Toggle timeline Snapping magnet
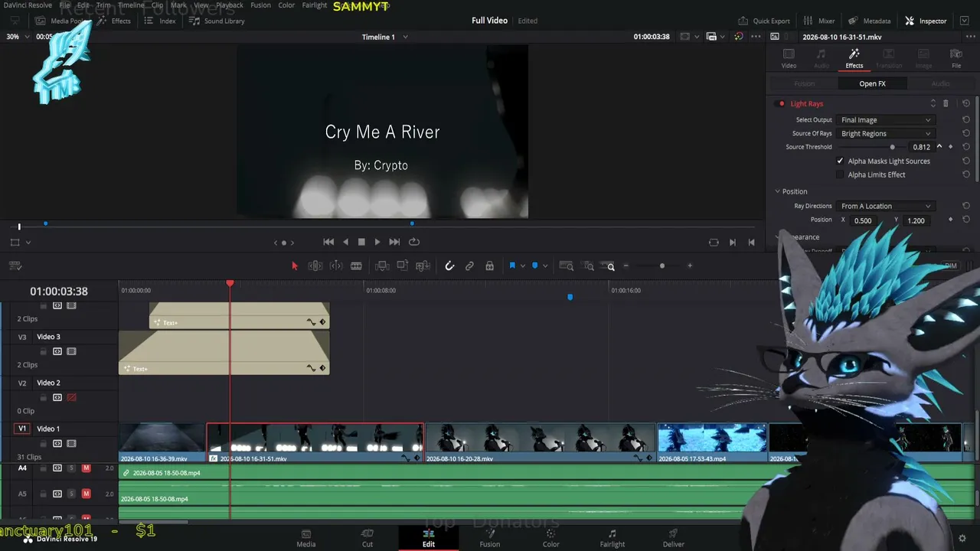 (x=449, y=266)
